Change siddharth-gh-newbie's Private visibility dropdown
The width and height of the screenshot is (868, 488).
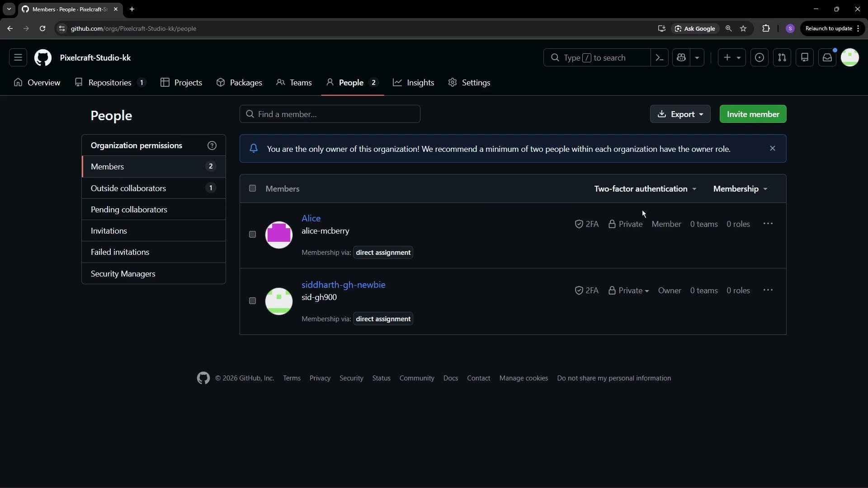(x=628, y=291)
